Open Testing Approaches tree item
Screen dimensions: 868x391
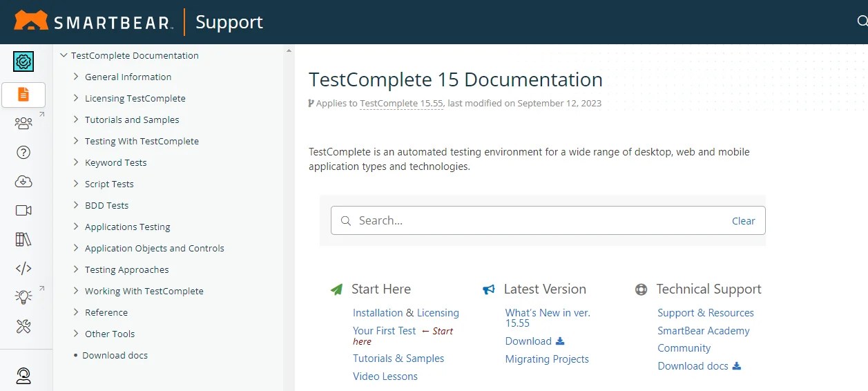(x=126, y=269)
